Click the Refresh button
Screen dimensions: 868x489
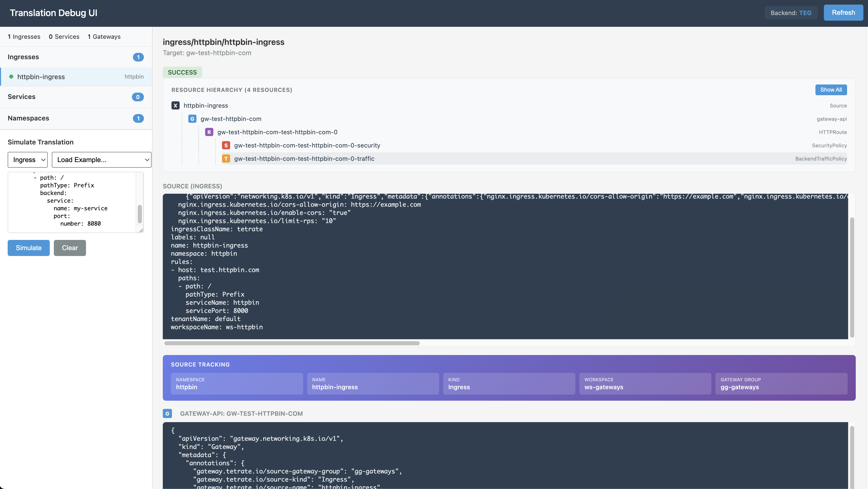point(843,13)
